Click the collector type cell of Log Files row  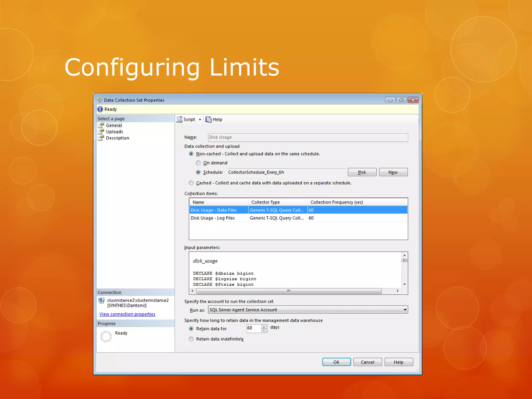point(278,218)
